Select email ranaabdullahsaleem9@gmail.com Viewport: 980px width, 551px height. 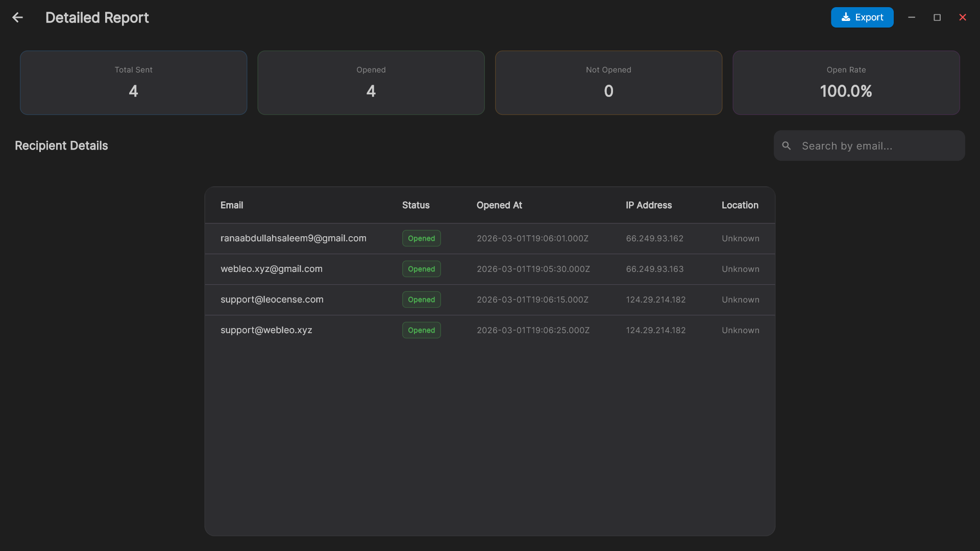point(293,238)
